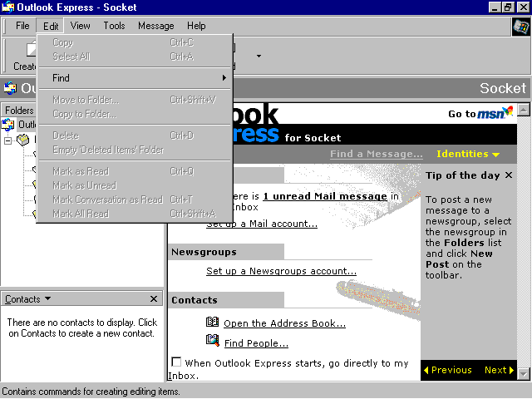This screenshot has height=399, width=532.
Task: Click the Outlook Express header bar icon
Action: (x=10, y=88)
